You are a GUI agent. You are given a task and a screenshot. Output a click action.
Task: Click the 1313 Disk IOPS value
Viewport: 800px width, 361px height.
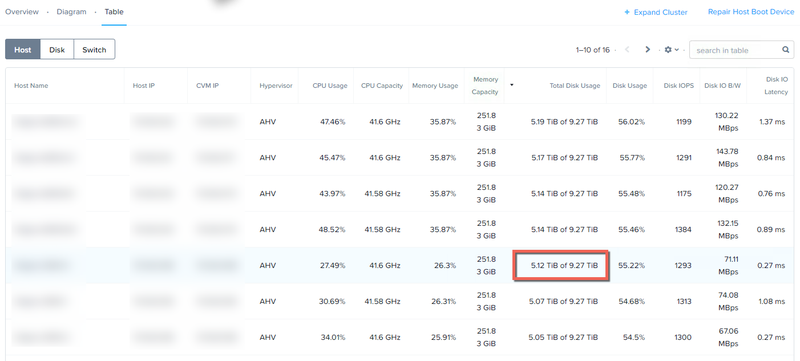[x=683, y=301]
